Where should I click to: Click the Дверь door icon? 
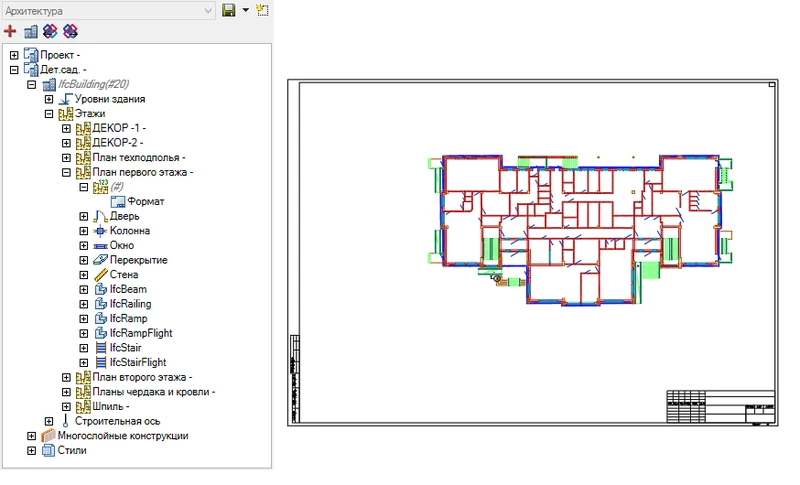pyautogui.click(x=99, y=216)
